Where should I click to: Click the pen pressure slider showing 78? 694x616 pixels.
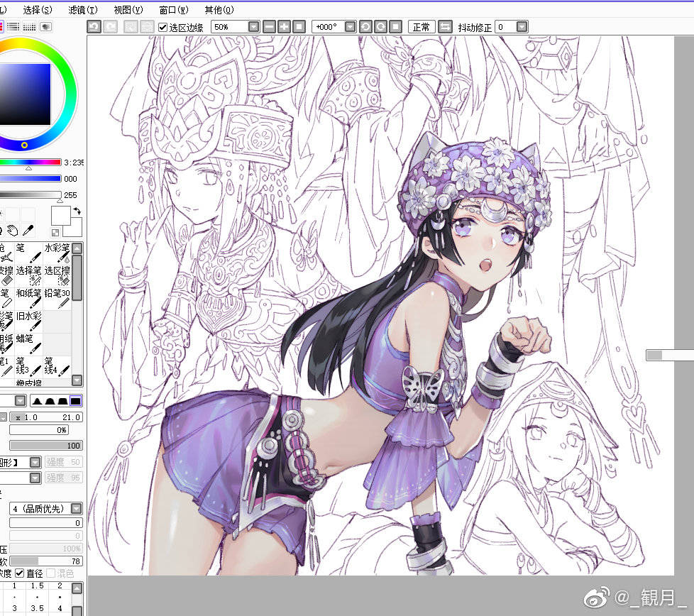46,561
